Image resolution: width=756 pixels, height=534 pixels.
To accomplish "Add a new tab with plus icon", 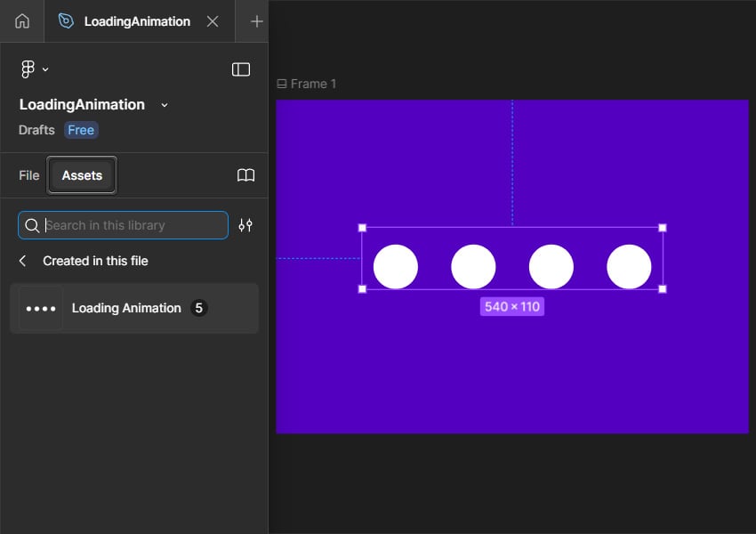I will point(257,21).
